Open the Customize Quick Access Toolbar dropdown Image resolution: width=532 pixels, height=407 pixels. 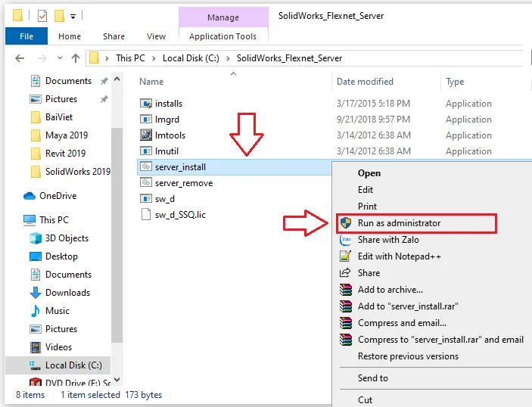[73, 17]
